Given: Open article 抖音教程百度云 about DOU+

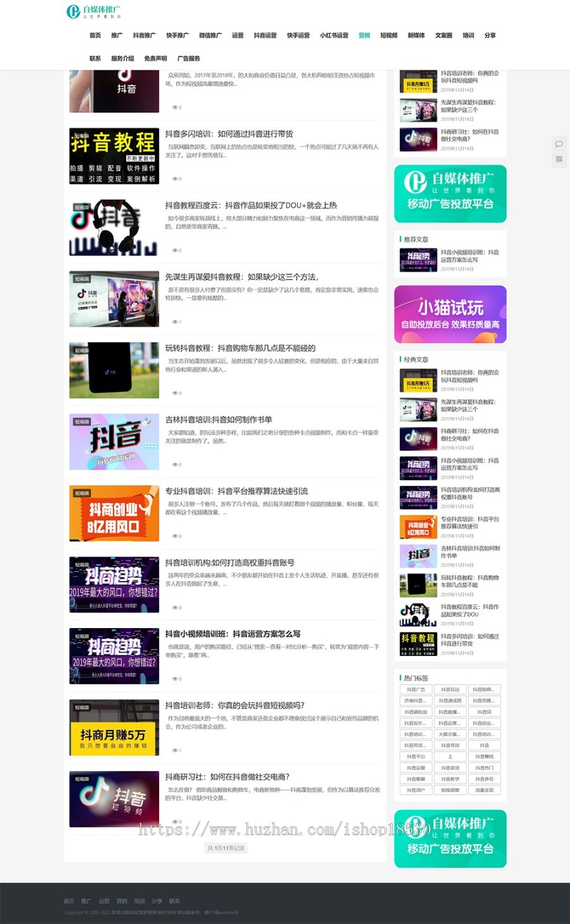Looking at the screenshot, I should 251,205.
